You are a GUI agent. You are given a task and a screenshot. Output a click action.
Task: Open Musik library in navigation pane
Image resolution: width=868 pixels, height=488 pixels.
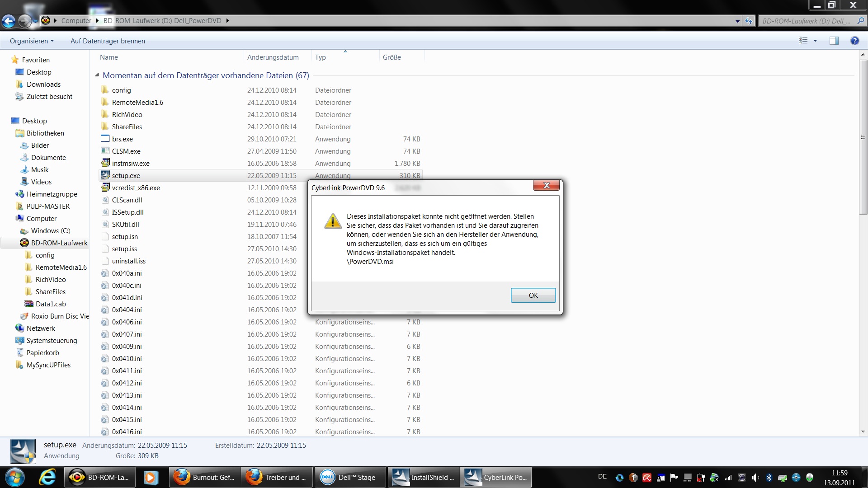coord(40,169)
